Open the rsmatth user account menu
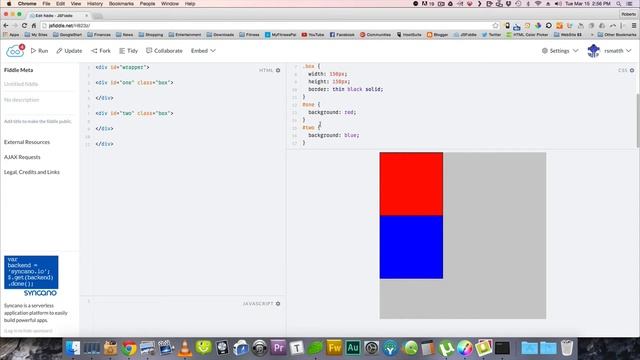This screenshot has height=360, width=640. coord(617,51)
